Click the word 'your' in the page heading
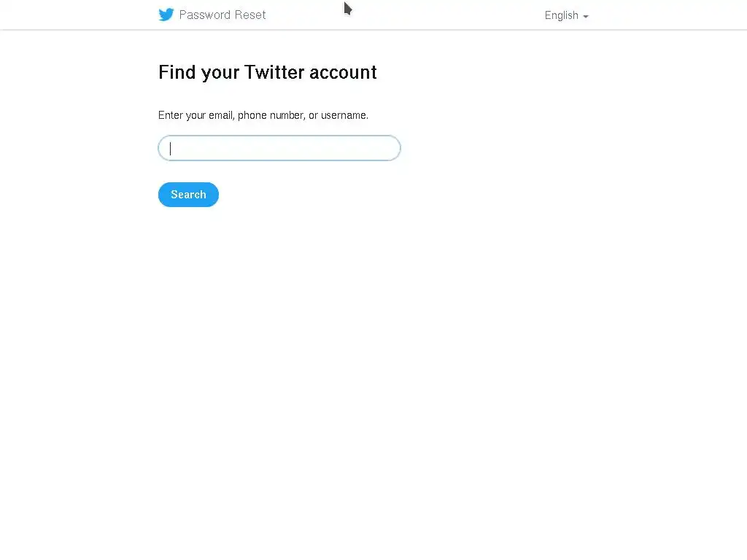This screenshot has width=747, height=560. tap(220, 74)
